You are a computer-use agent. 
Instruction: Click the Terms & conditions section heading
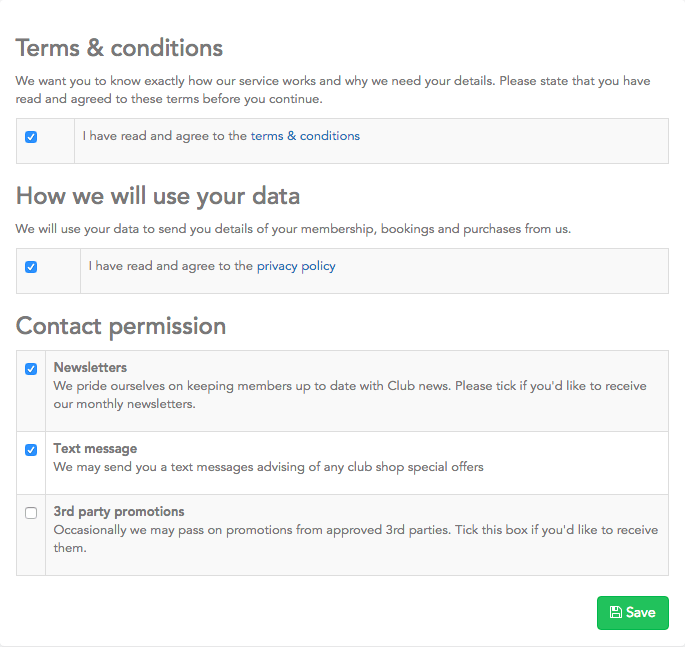(x=119, y=48)
